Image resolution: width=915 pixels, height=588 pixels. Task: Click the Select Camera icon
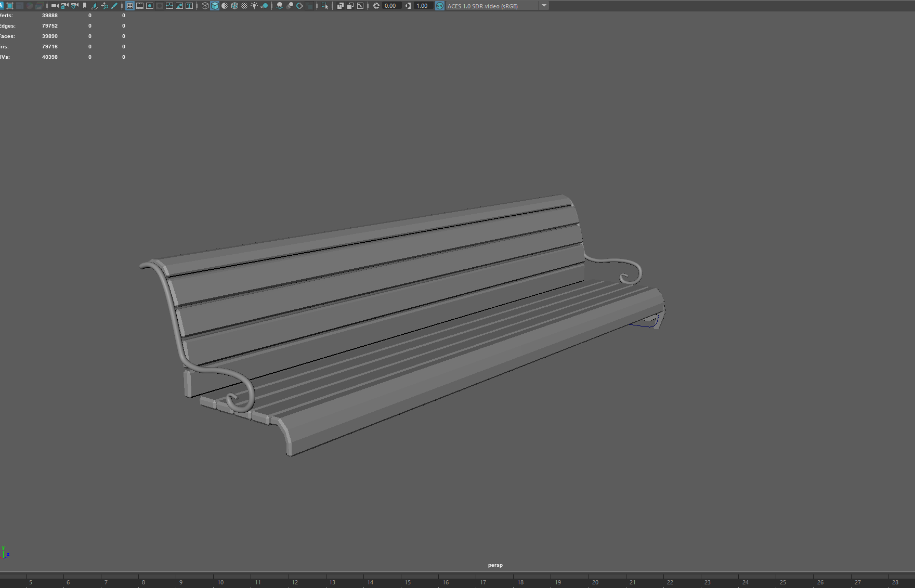(55, 6)
